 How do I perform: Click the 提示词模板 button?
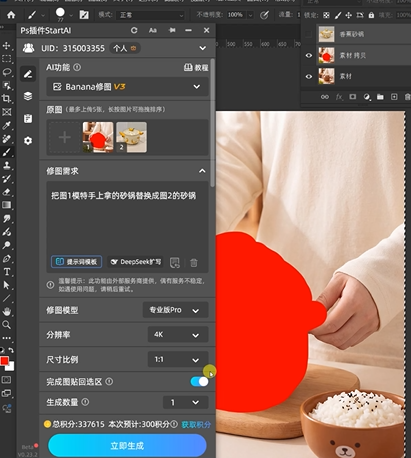point(77,262)
